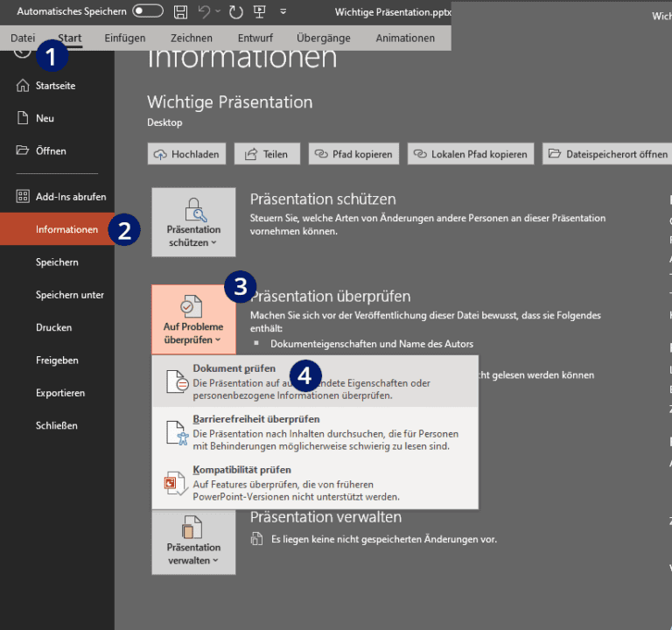Viewport: 672px width, 630px height.
Task: Expand the Präsentation verwalten dropdown button
Action: (193, 540)
